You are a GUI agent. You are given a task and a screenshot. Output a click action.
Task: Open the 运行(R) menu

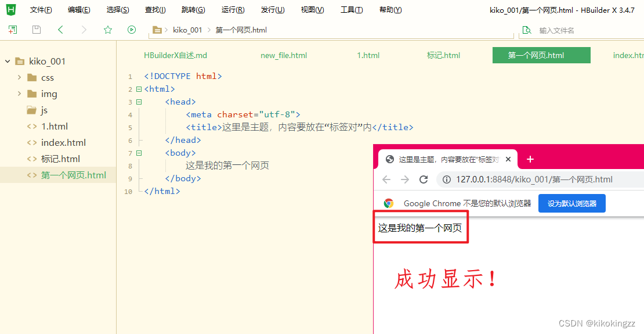coord(233,10)
